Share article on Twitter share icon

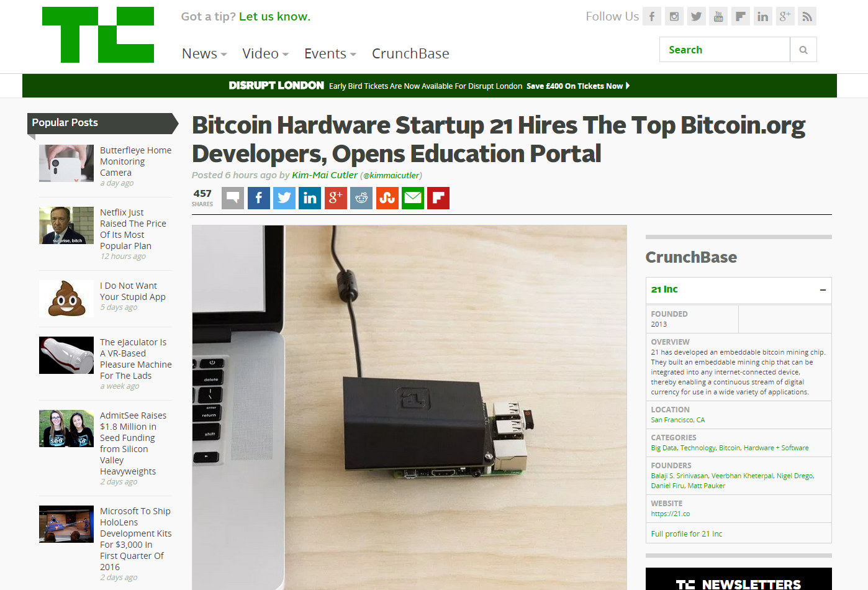click(x=284, y=198)
